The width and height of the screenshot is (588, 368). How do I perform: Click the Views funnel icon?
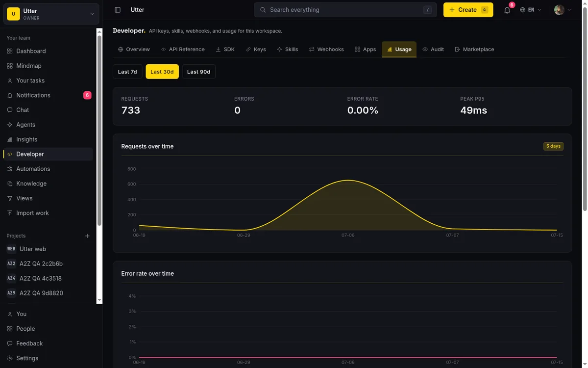tap(10, 198)
